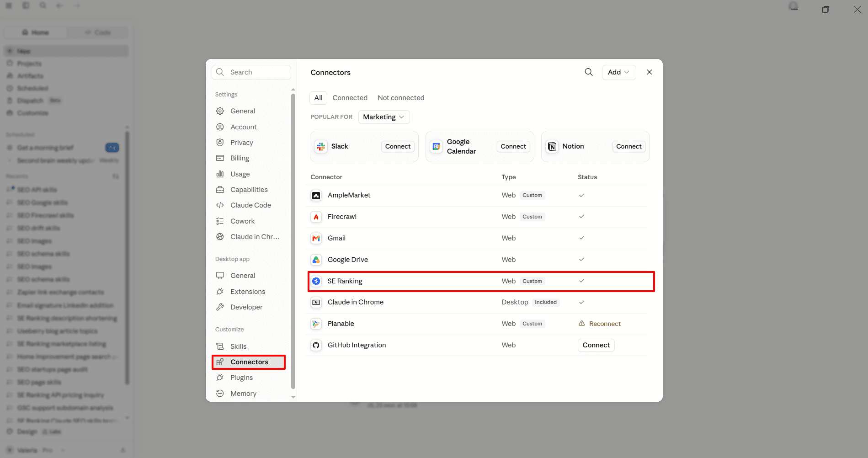This screenshot has width=868, height=458.
Task: Close the Connectors settings dialog
Action: pos(649,72)
